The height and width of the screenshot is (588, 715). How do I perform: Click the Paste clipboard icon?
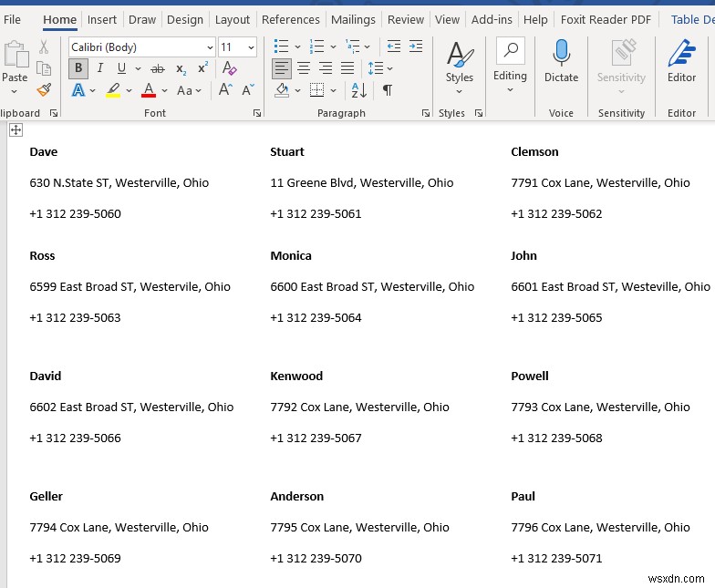pyautogui.click(x=16, y=54)
